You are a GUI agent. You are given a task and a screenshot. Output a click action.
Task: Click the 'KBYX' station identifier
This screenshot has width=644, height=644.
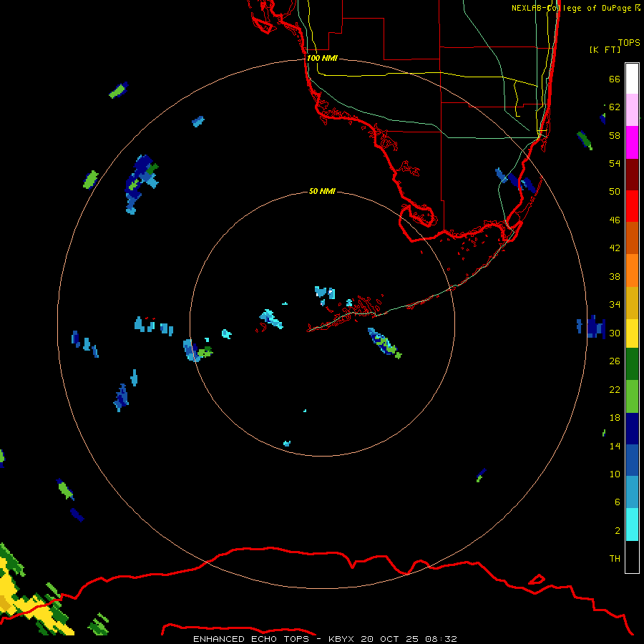pyautogui.click(x=341, y=639)
